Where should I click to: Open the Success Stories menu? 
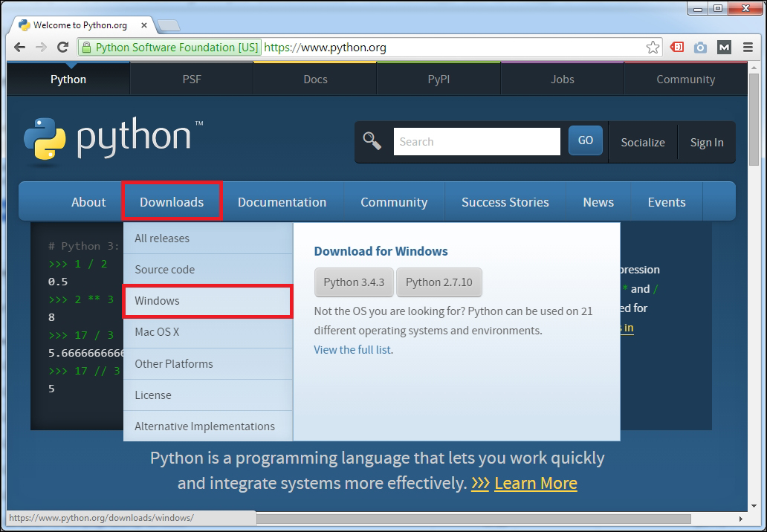[x=505, y=202]
